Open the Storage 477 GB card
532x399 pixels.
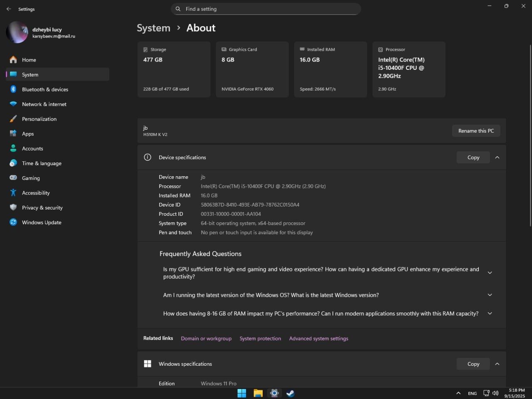click(174, 69)
